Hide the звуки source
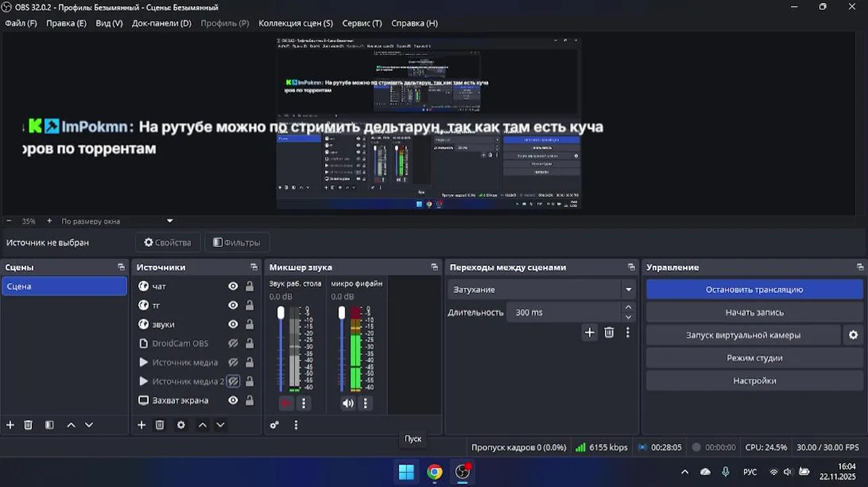Screen dimensions: 868x487 pos(233,324)
